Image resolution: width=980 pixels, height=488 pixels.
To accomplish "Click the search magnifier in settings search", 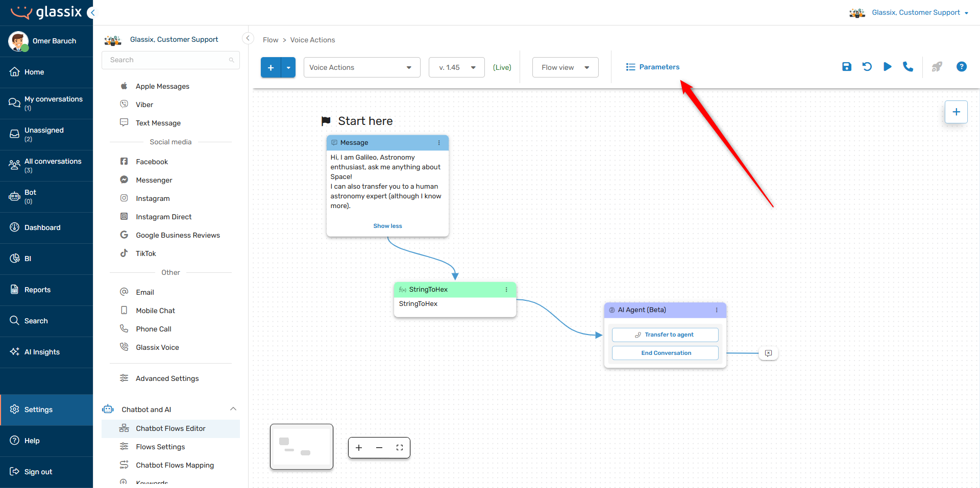I will click(231, 60).
